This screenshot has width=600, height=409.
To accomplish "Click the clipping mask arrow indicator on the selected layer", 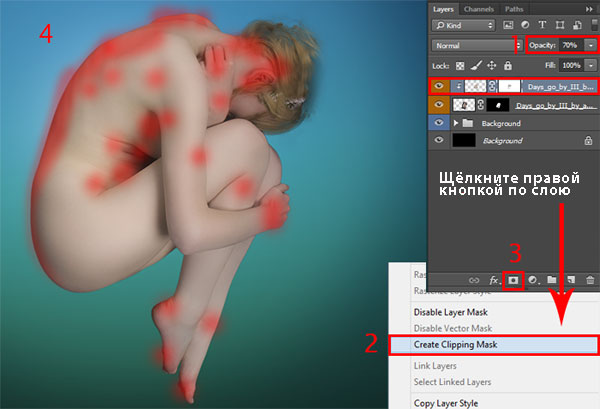I will pyautogui.click(x=458, y=86).
